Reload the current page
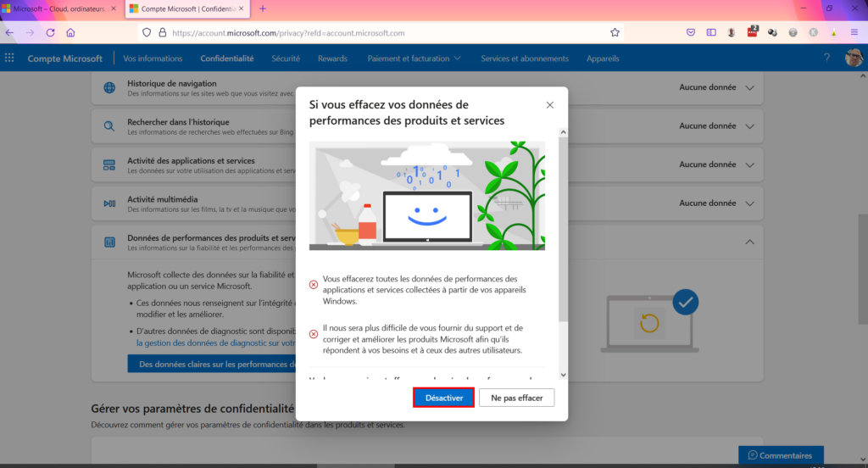The width and height of the screenshot is (868, 468). click(x=50, y=33)
